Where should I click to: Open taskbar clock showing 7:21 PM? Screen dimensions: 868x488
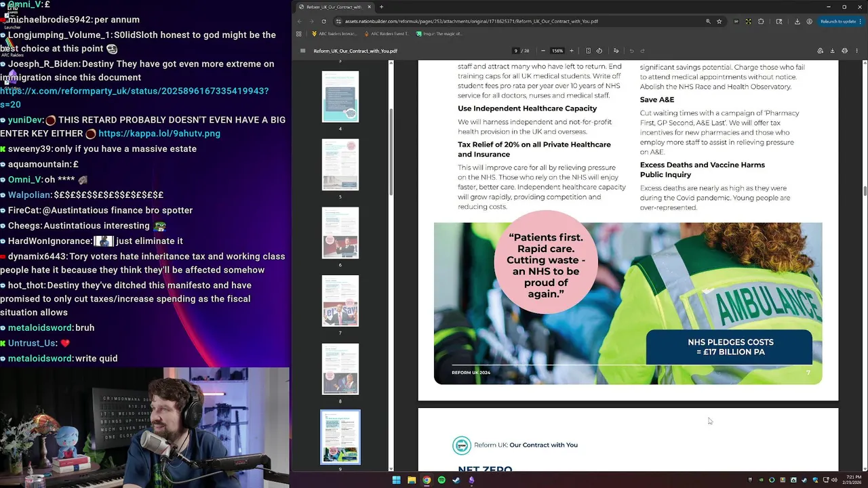coord(851,481)
